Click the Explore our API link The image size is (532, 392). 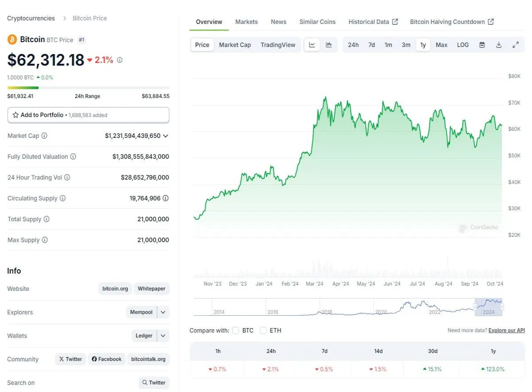507,330
